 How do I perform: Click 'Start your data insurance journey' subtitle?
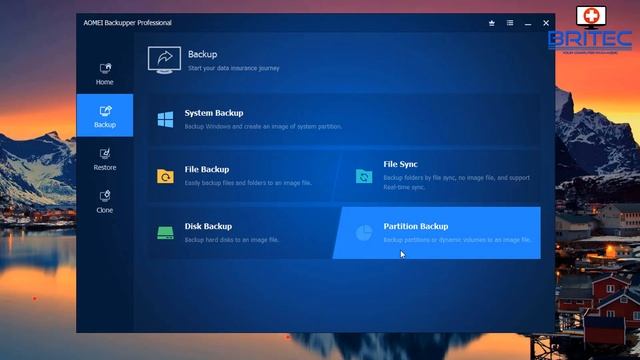(234, 68)
